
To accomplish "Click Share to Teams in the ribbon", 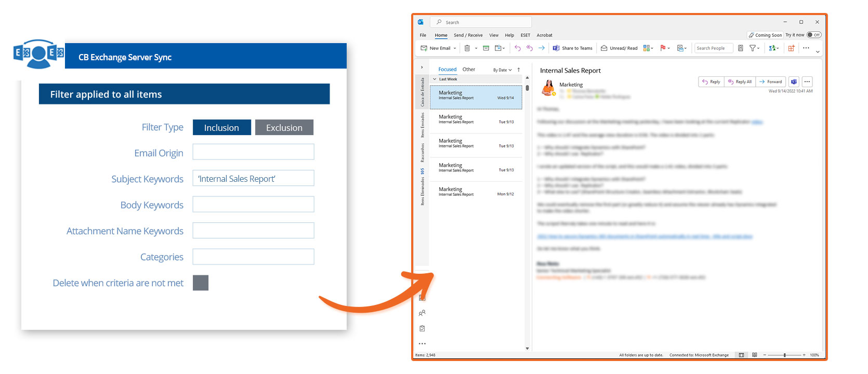I will [x=572, y=48].
